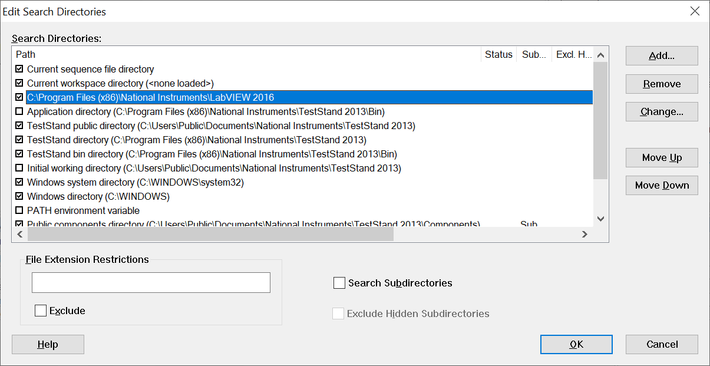Screen dimensions: 710x366
Task: Select the Application directory row
Action: [x=303, y=111]
